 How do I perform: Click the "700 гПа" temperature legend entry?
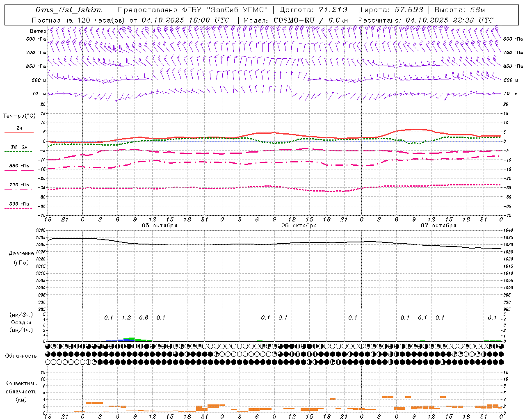pos(19,185)
